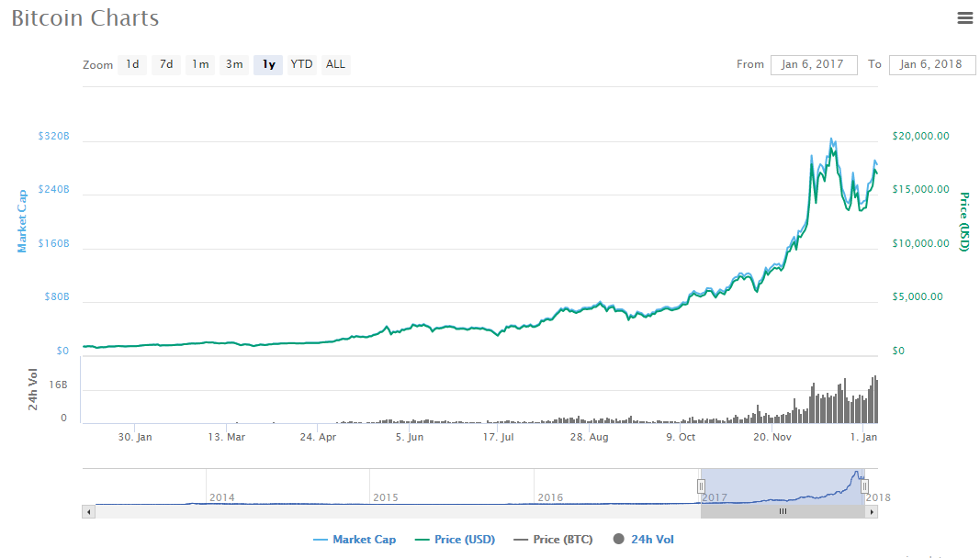Click the $80B market cap label
The image size is (980, 558).
coord(57,296)
